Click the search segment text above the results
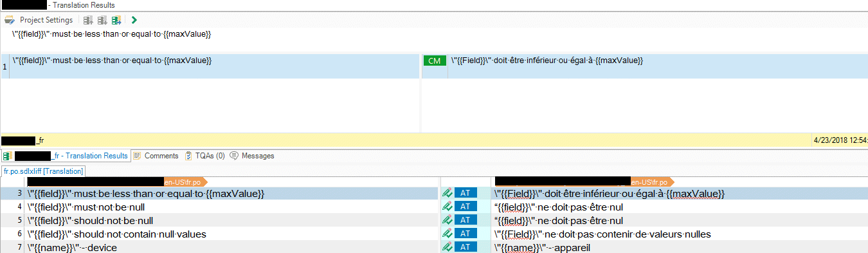This screenshot has height=253, width=868. (112, 33)
